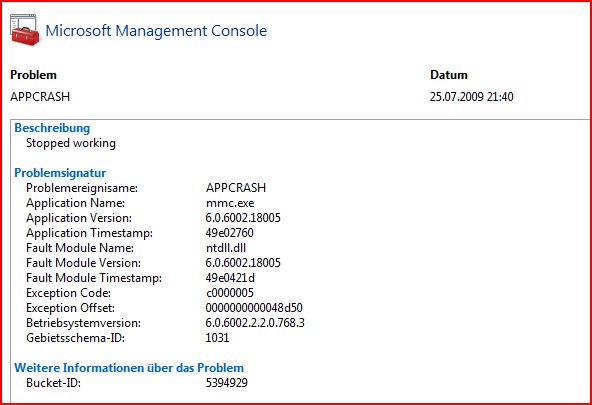
Task: Select the Betriebsystemversion label
Action: 83,323
